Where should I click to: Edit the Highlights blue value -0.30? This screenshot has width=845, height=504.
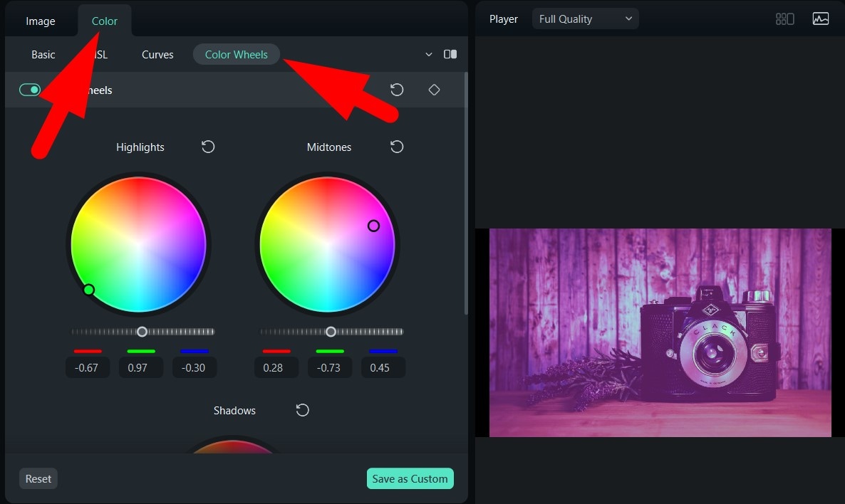(x=194, y=368)
